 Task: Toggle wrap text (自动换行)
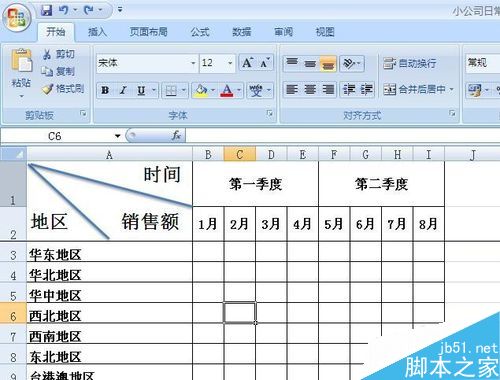pos(410,63)
